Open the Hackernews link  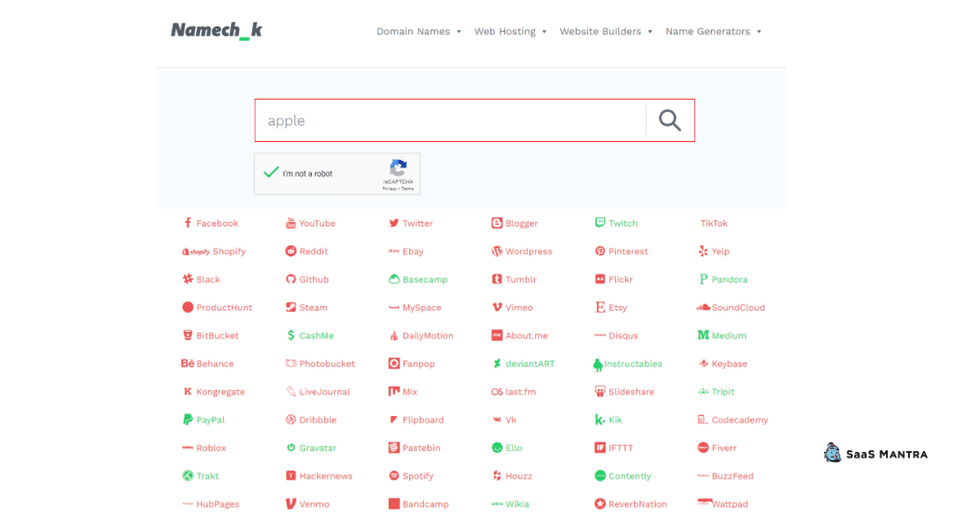pos(319,476)
